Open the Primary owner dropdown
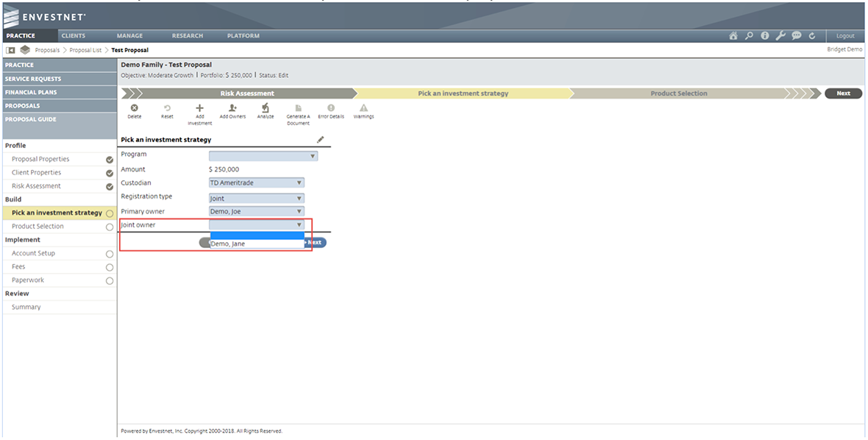 point(257,211)
